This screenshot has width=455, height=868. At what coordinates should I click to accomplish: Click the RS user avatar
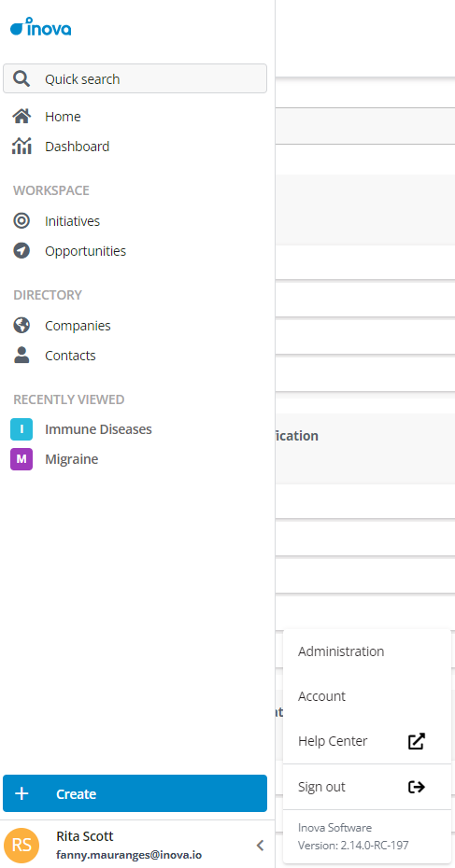point(21,846)
